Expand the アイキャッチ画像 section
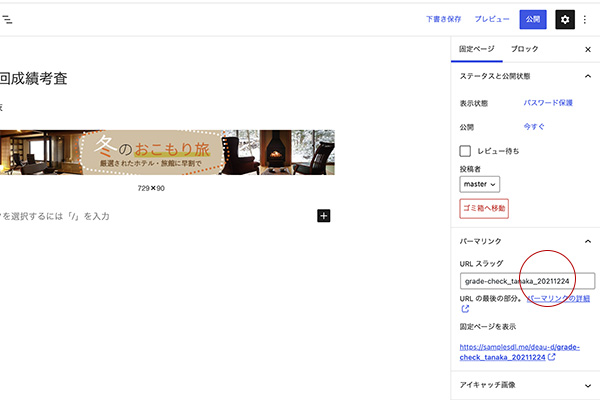 tap(587, 383)
